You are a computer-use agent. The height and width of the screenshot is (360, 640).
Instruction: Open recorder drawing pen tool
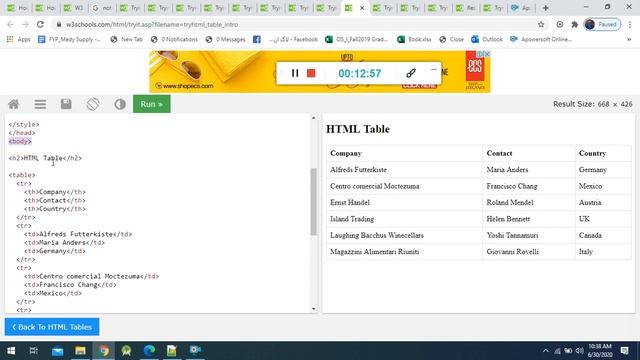(411, 73)
